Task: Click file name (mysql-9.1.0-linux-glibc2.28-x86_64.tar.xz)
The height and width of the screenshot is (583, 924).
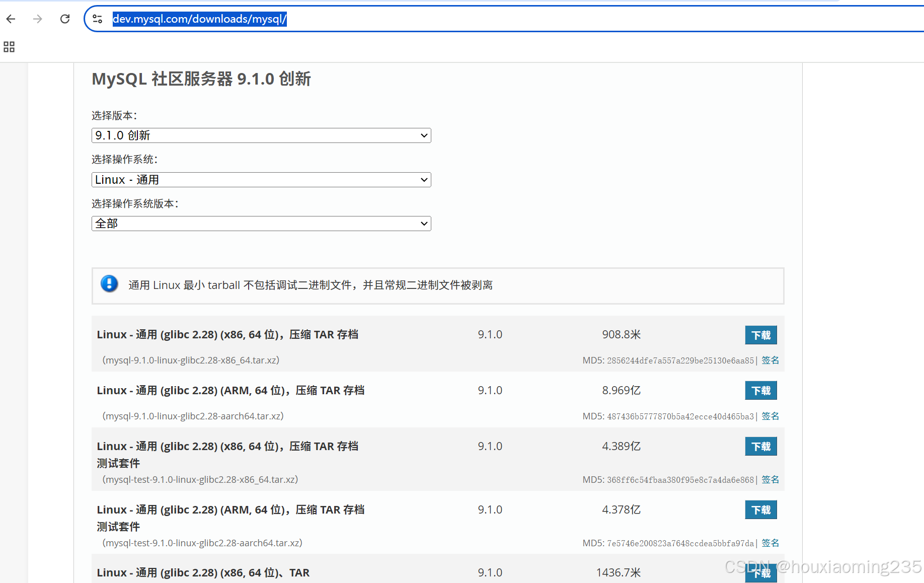Action: click(x=191, y=360)
